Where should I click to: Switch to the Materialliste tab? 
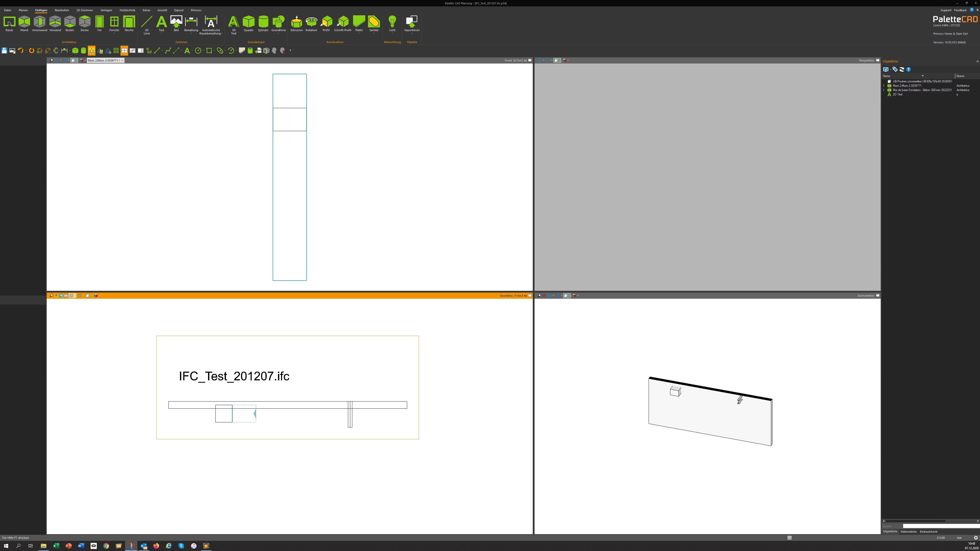tap(909, 532)
